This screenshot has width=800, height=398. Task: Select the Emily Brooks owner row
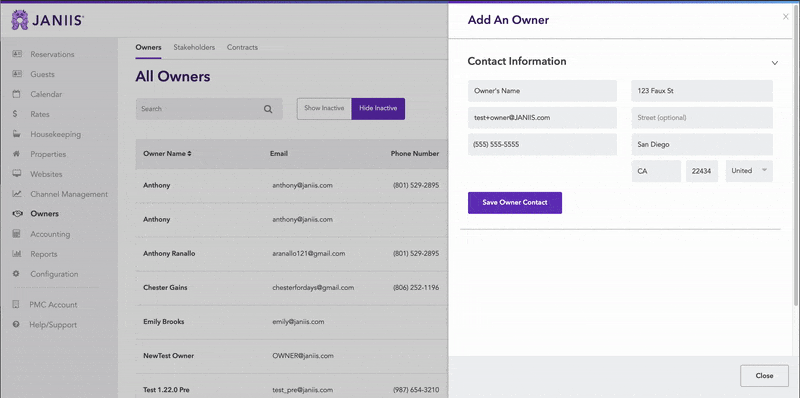291,322
